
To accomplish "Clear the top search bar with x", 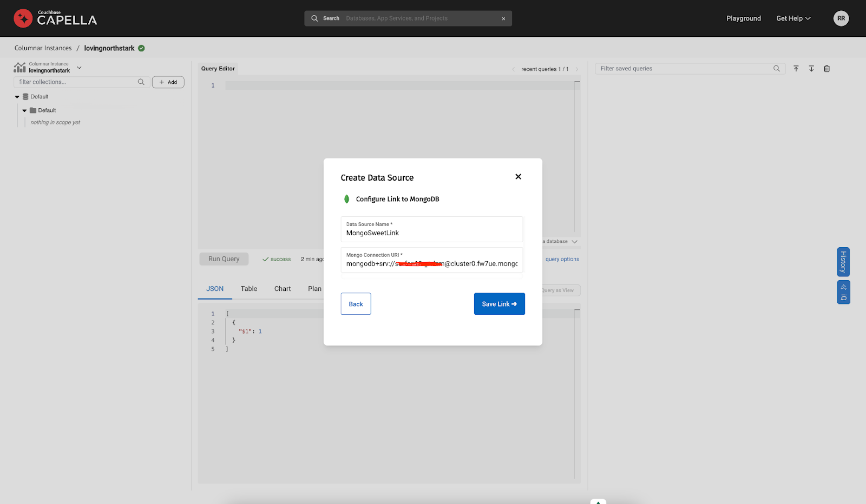I will [x=503, y=18].
